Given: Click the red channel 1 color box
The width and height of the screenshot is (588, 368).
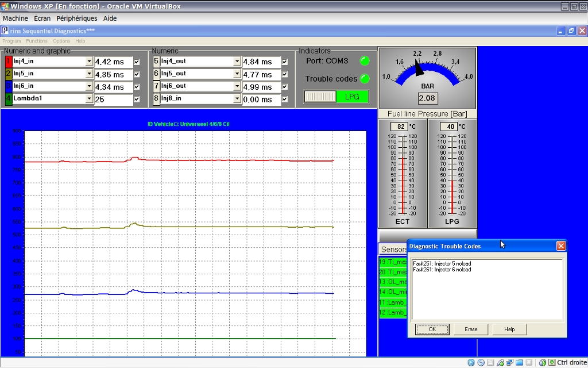Looking at the screenshot, I should pyautogui.click(x=8, y=61).
